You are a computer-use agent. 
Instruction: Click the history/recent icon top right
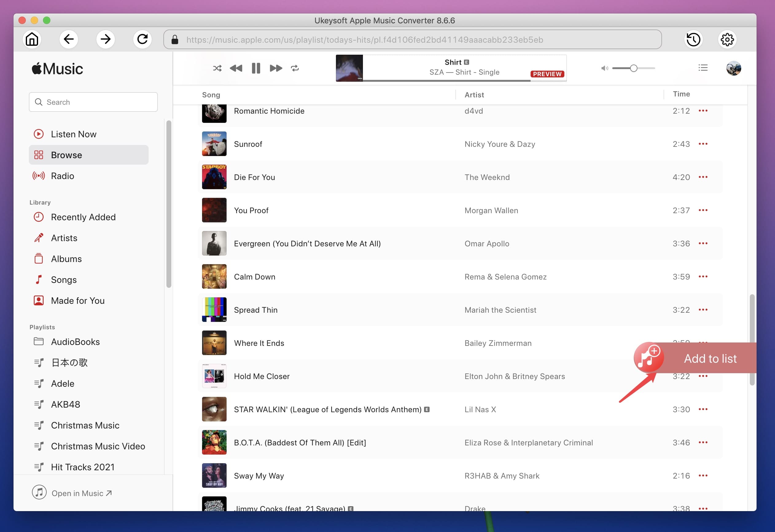tap(694, 40)
